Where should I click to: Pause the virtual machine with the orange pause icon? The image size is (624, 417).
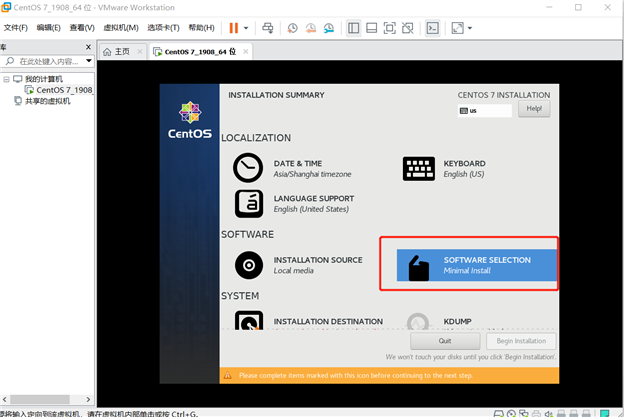234,28
